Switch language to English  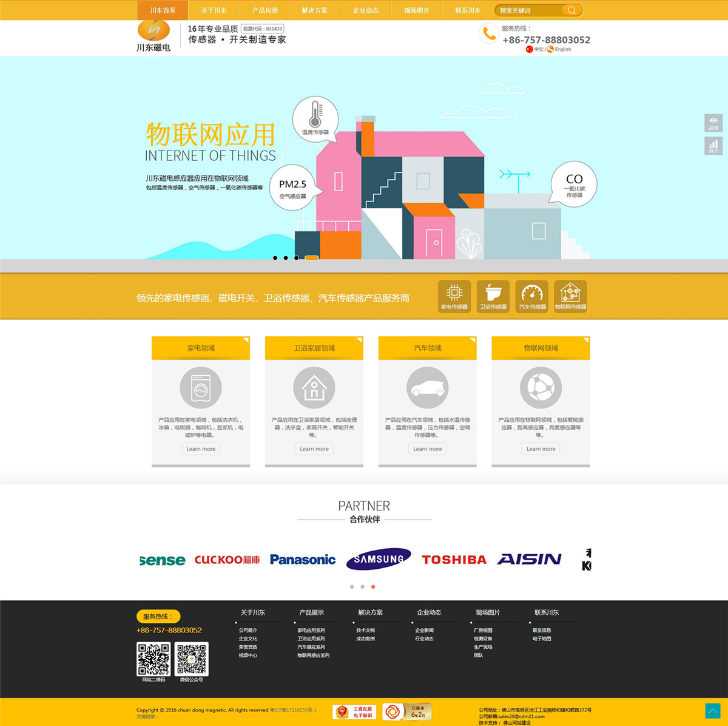click(562, 50)
